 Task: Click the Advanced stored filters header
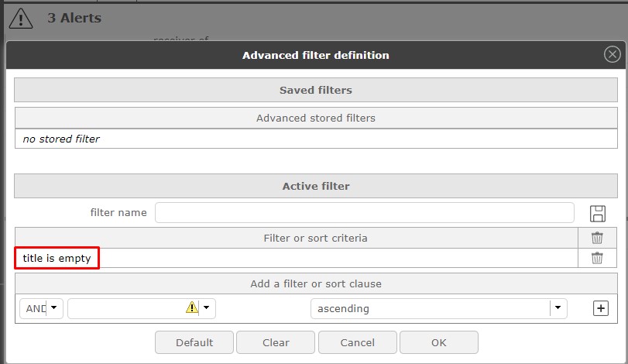[x=315, y=118]
